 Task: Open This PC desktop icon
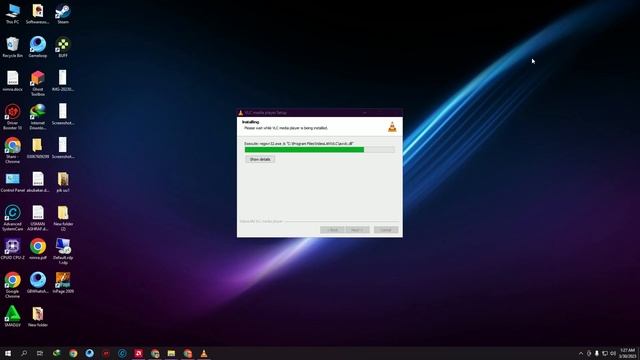[x=12, y=13]
